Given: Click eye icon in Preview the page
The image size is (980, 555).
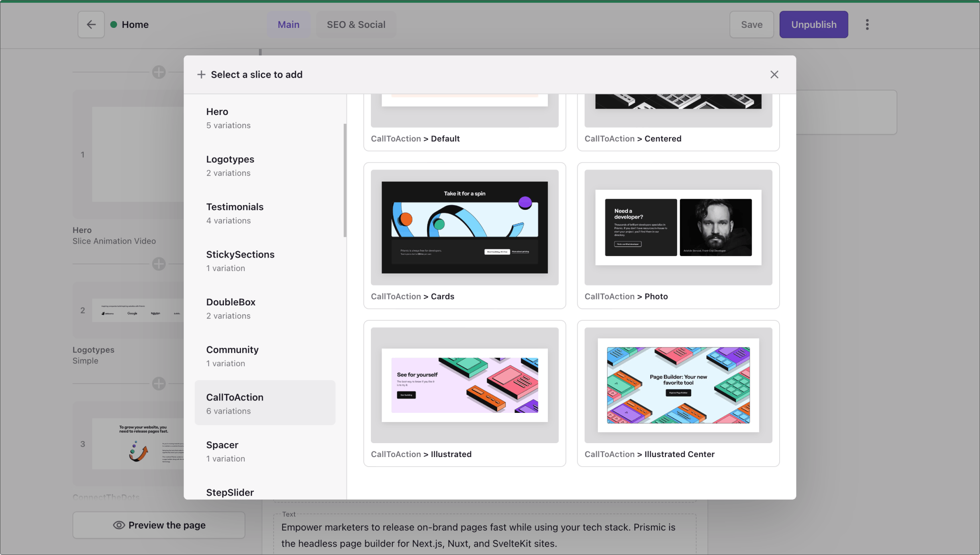Looking at the screenshot, I should point(119,525).
